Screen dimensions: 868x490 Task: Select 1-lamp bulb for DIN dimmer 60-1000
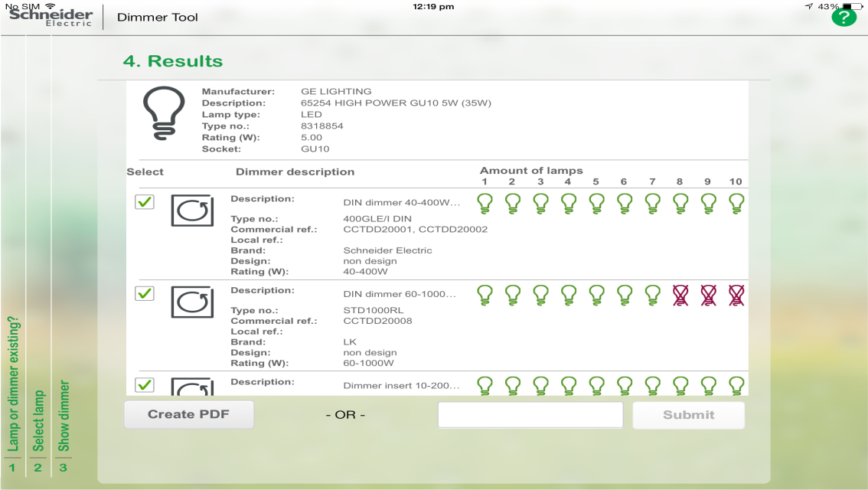pos(485,295)
